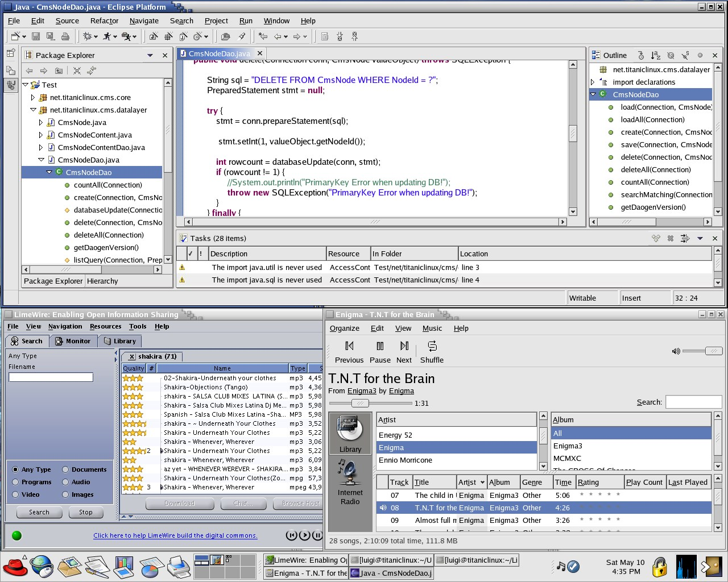Switch to the Hierarchy tab
This screenshot has width=728, height=582.
102,281
